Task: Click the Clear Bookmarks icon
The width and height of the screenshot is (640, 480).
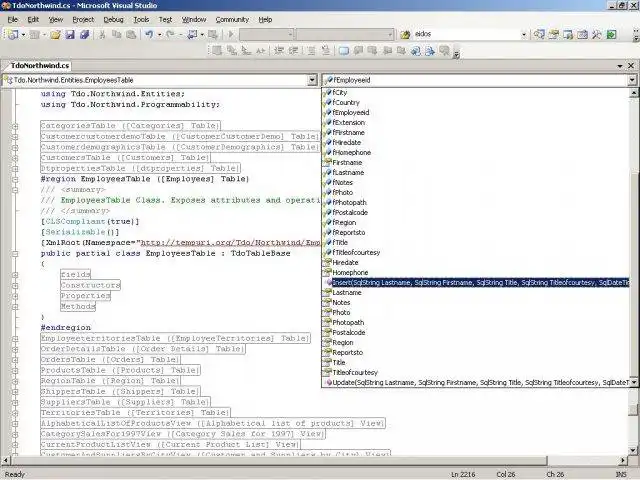Action: (444, 51)
